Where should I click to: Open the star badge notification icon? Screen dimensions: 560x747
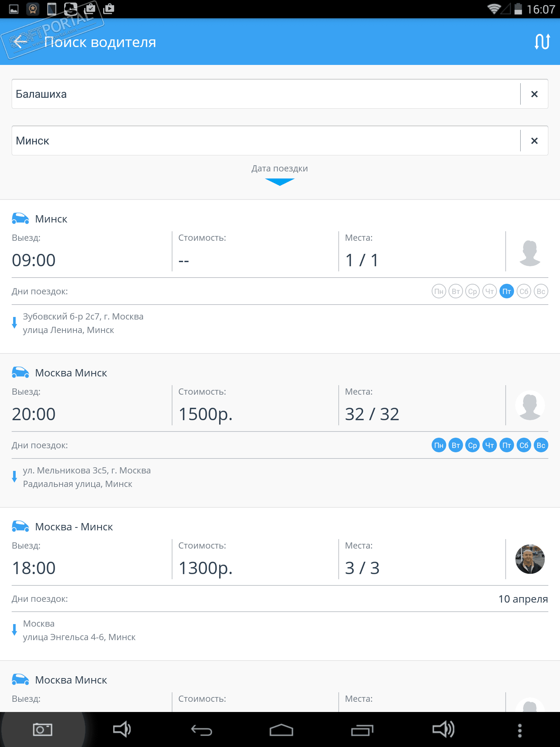(x=33, y=9)
